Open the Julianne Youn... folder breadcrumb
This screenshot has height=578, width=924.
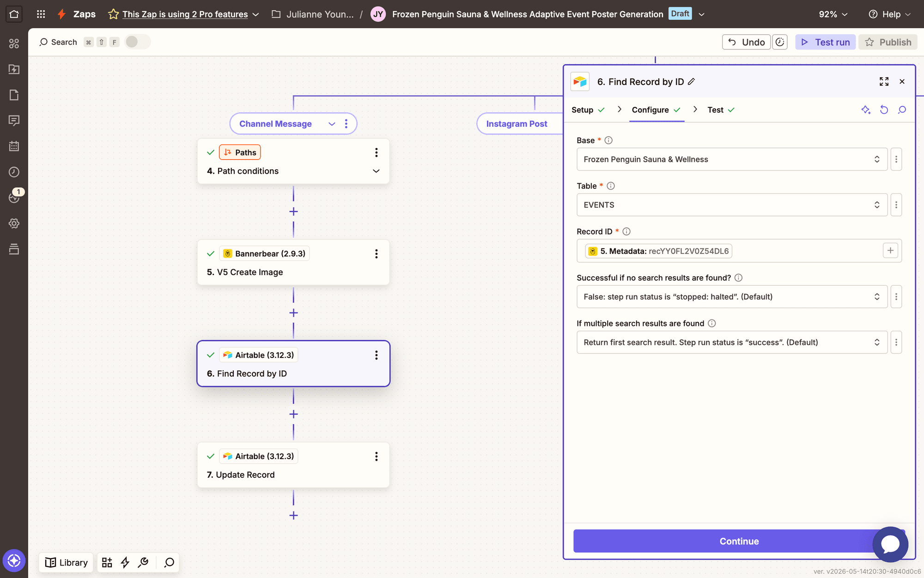tap(313, 14)
